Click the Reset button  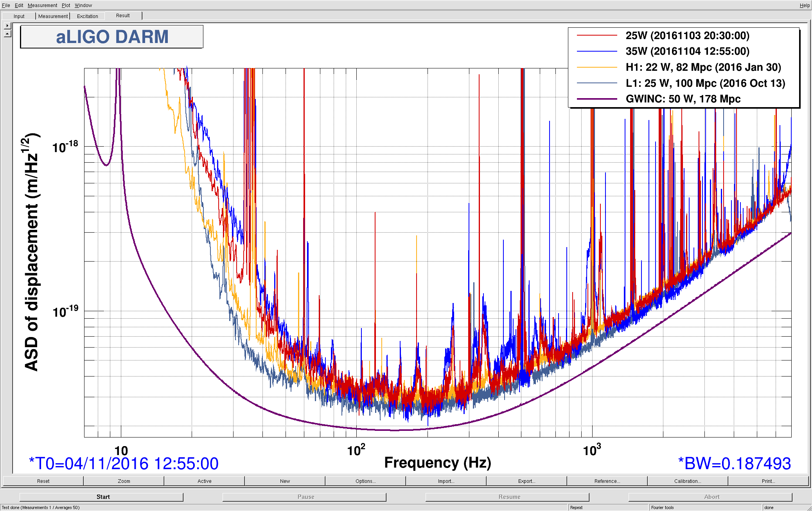tap(43, 481)
